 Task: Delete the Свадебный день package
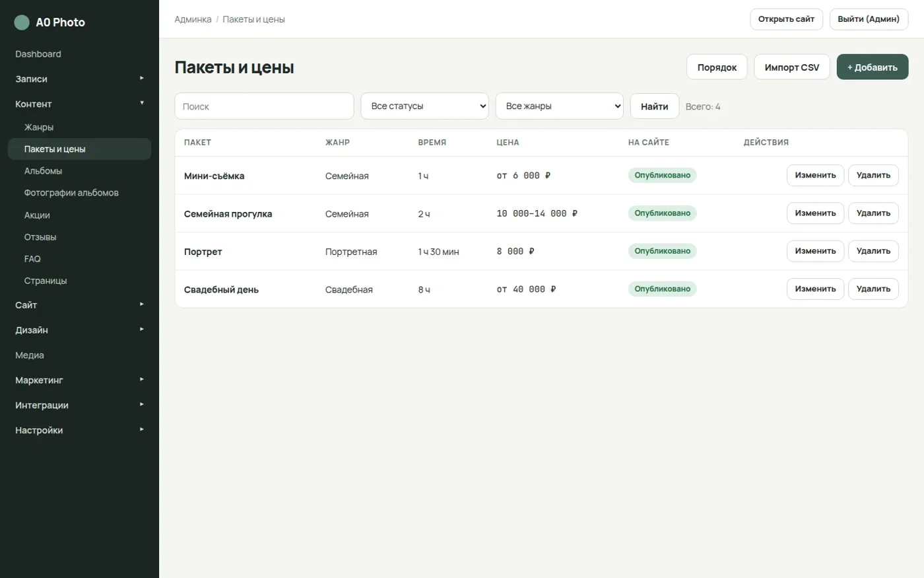tap(873, 289)
